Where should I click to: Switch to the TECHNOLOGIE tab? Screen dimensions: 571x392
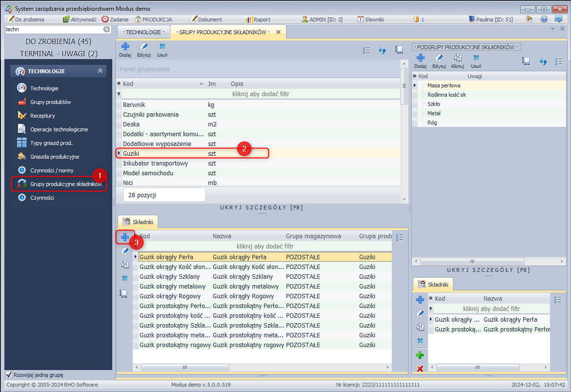coord(143,32)
